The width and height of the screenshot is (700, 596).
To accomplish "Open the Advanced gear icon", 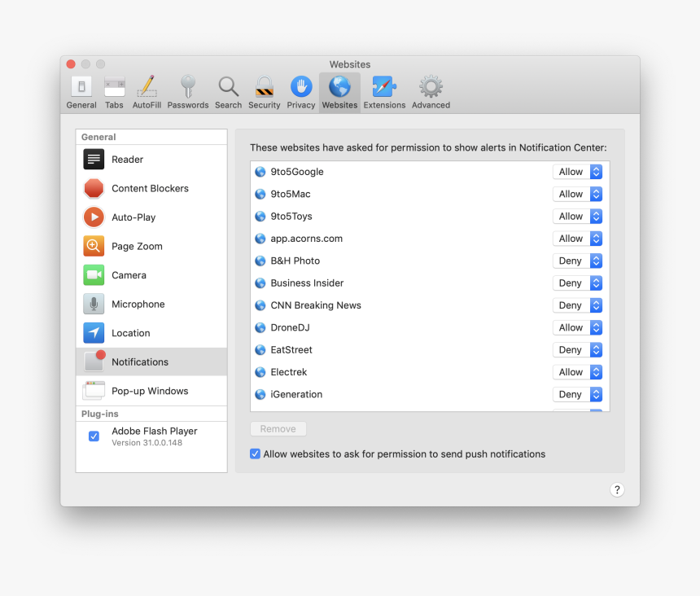I will coord(431,86).
